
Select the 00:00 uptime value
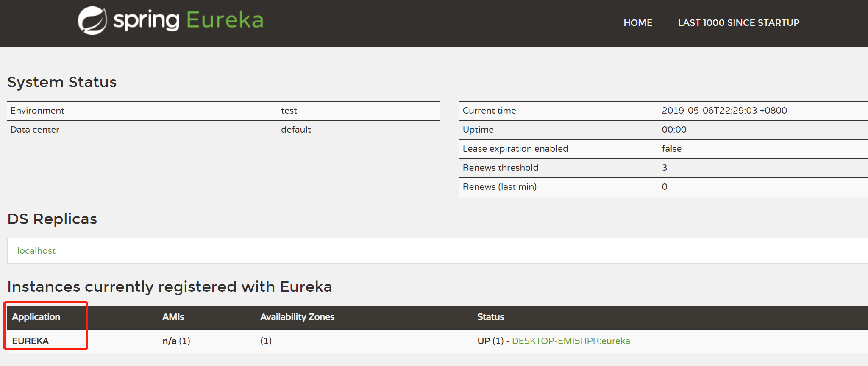674,130
